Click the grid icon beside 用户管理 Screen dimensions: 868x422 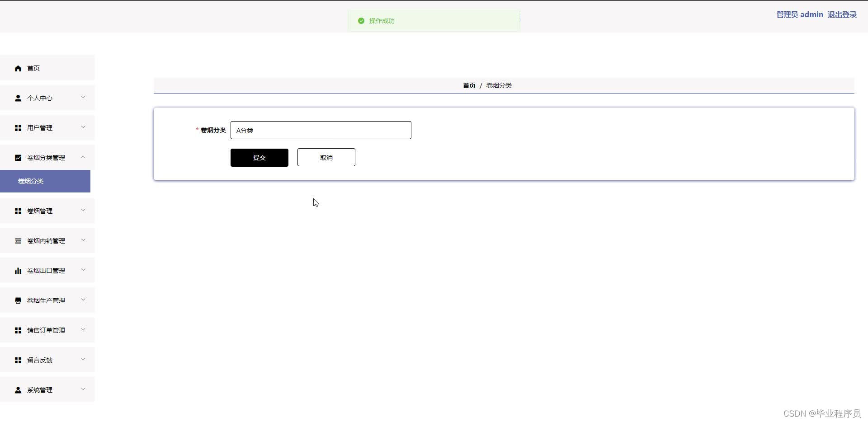click(x=18, y=128)
